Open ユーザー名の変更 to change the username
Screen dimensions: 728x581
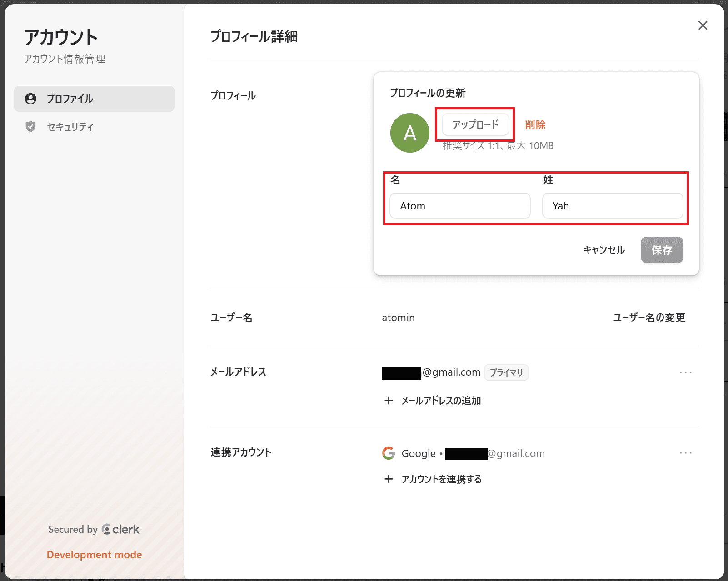pos(649,318)
